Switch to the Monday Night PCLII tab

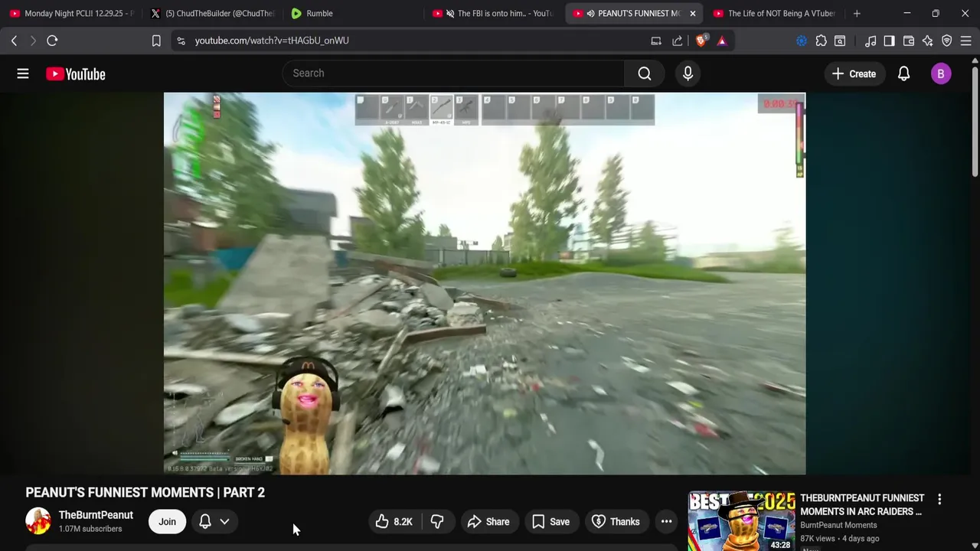71,13
